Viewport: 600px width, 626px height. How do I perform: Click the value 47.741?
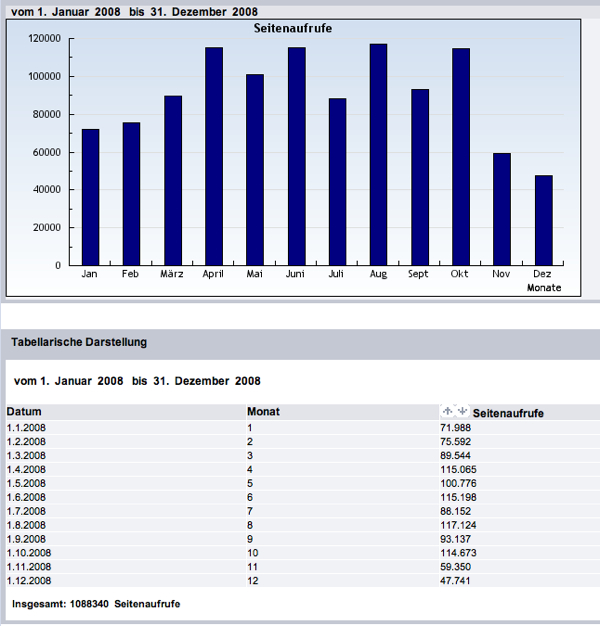pyautogui.click(x=455, y=580)
